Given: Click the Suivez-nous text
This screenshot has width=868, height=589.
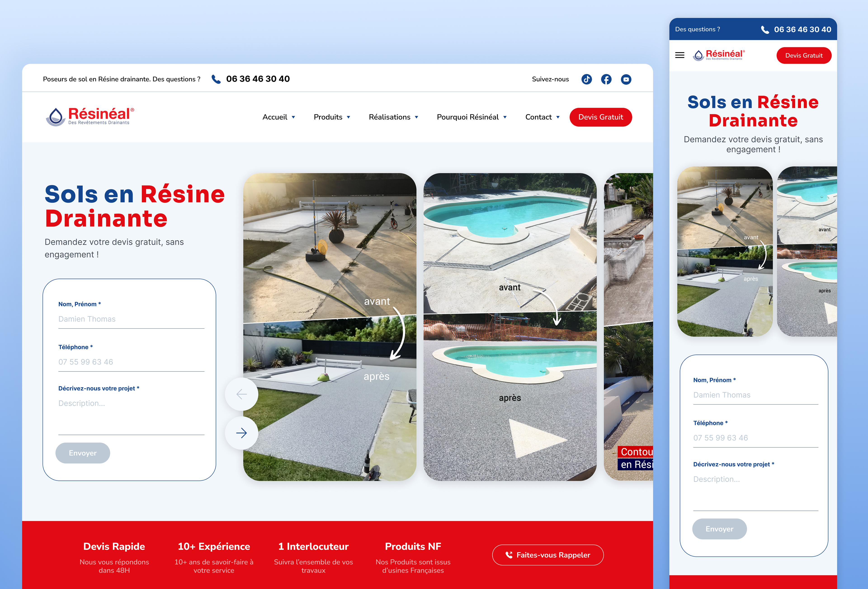Looking at the screenshot, I should click(x=550, y=79).
